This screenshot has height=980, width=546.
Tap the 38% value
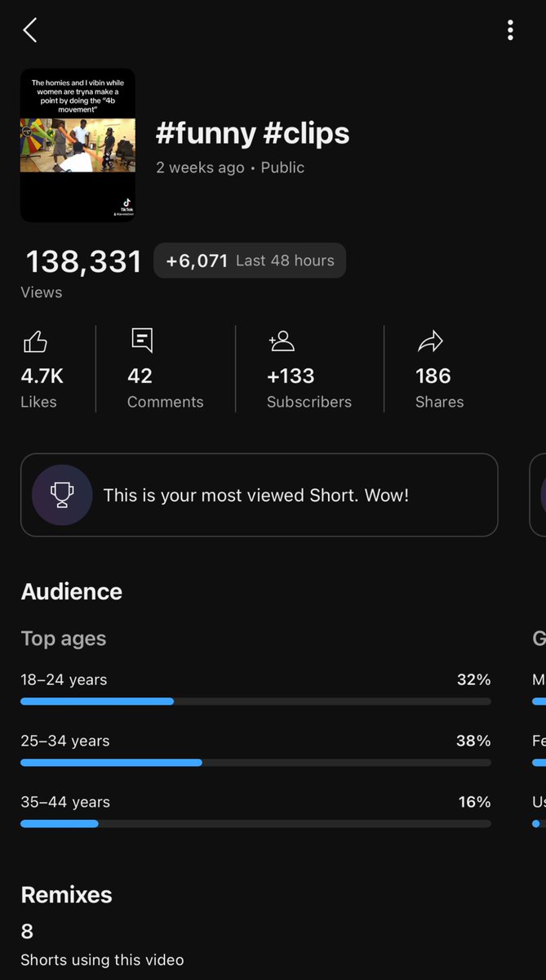474,741
